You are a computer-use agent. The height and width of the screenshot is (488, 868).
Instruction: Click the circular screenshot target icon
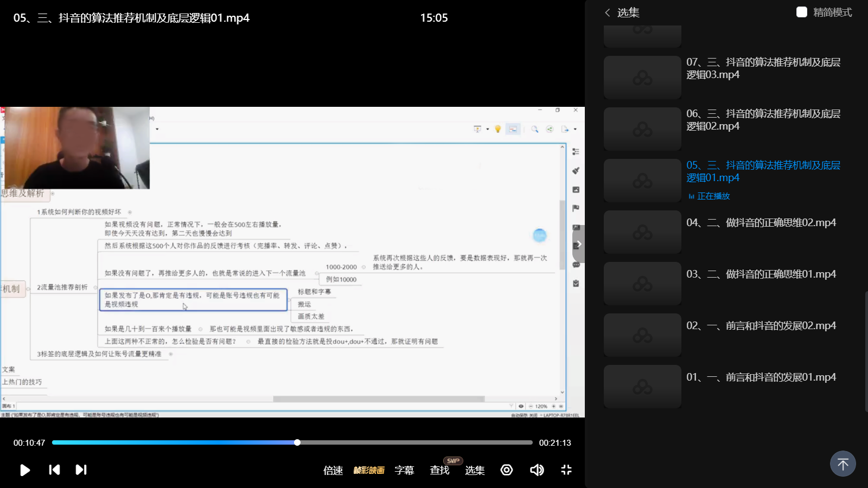(507, 470)
